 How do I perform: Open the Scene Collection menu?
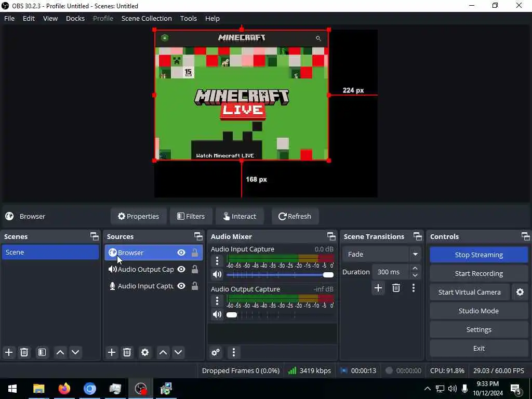147,18
